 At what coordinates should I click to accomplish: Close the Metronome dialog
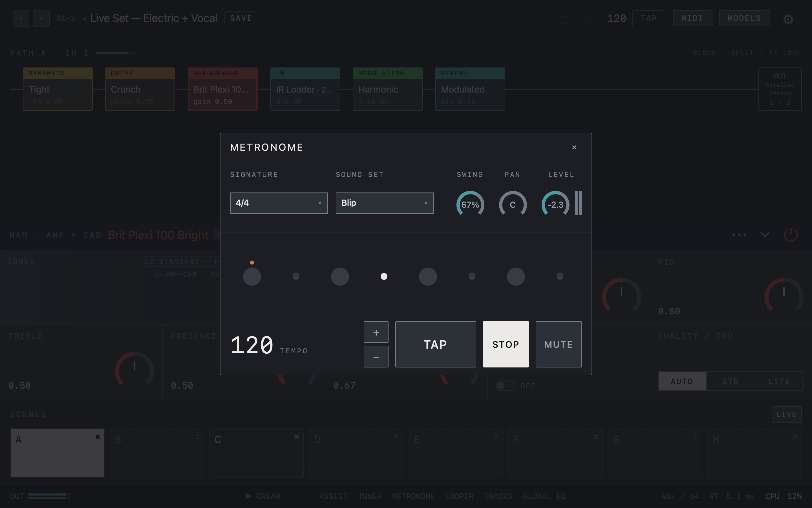tap(574, 147)
